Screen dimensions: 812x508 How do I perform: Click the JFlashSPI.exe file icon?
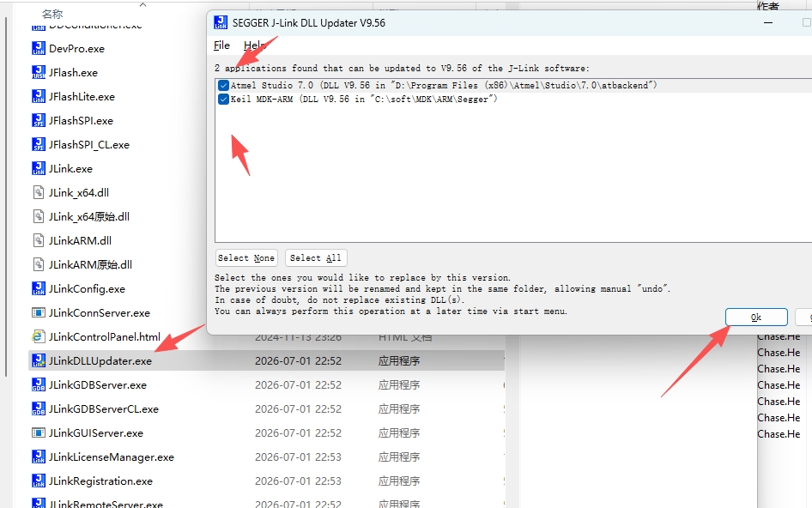tap(39, 120)
